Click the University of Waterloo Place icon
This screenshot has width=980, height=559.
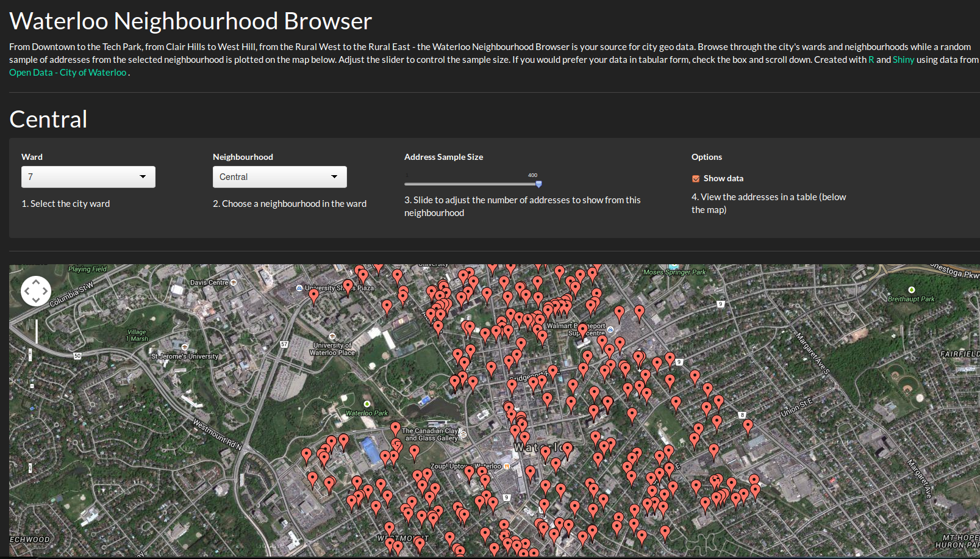click(x=332, y=336)
